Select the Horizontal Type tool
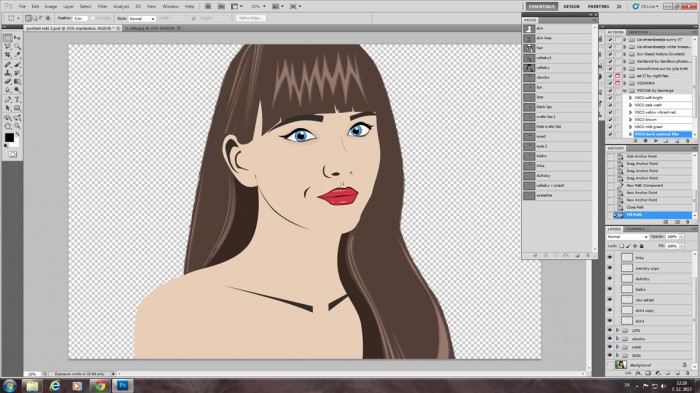This screenshot has width=700, height=393. point(17,100)
